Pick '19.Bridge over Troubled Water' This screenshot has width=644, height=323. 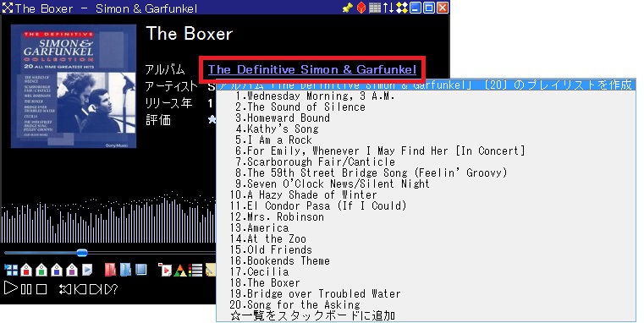[426, 294]
